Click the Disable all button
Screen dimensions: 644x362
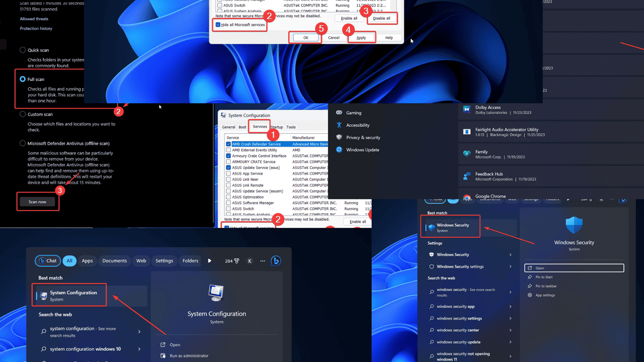pos(382,19)
